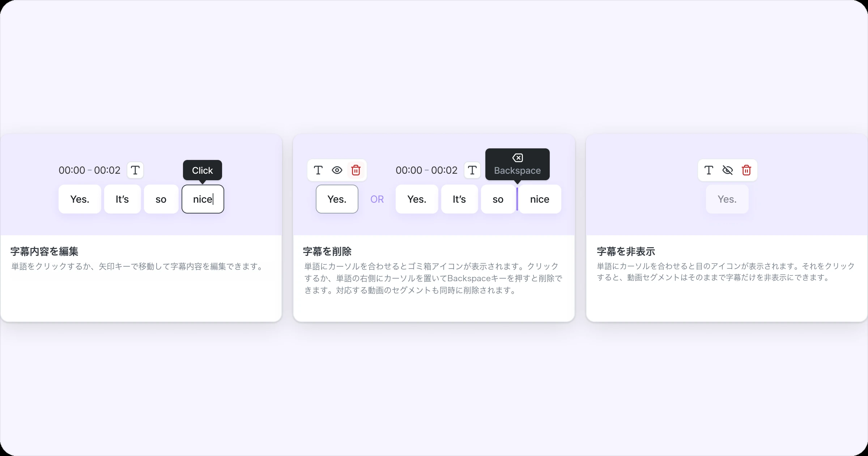868x456 pixels.
Task: Click the Backspace tooltip label
Action: coord(518,170)
